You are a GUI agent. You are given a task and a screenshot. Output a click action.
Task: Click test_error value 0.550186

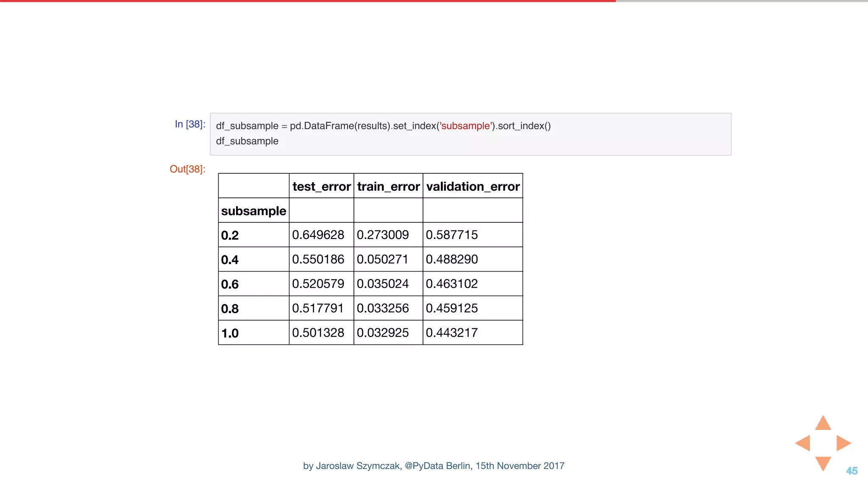point(318,259)
